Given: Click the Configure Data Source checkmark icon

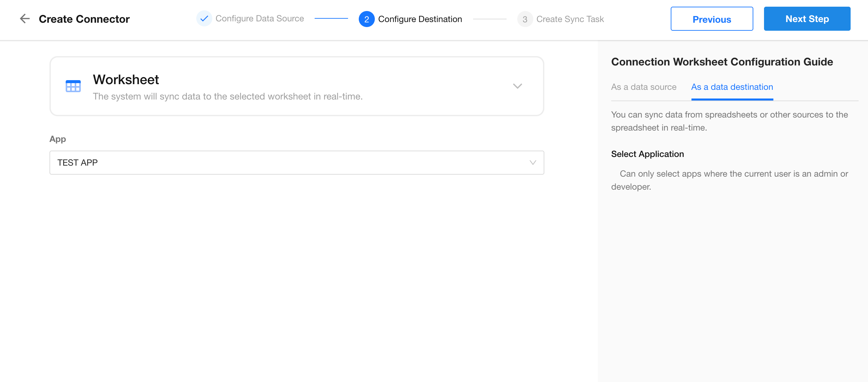Looking at the screenshot, I should coord(204,19).
